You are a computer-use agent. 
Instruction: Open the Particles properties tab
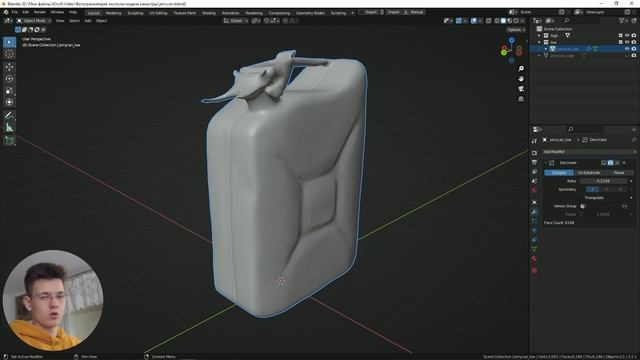point(534,221)
